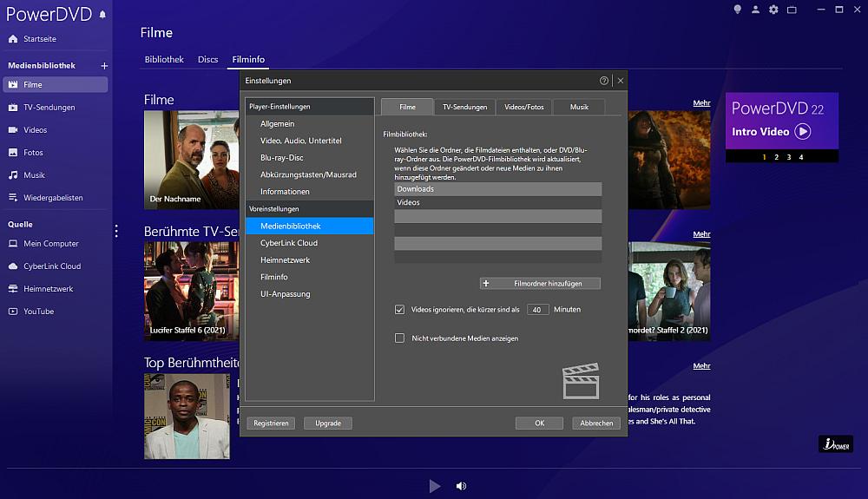Open help in Einstellungen dialog
This screenshot has width=868, height=499.
pyautogui.click(x=604, y=81)
